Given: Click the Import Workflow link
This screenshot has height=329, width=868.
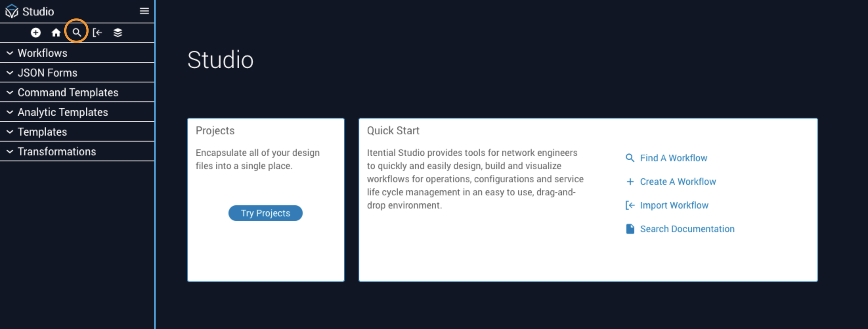Looking at the screenshot, I should [x=674, y=205].
